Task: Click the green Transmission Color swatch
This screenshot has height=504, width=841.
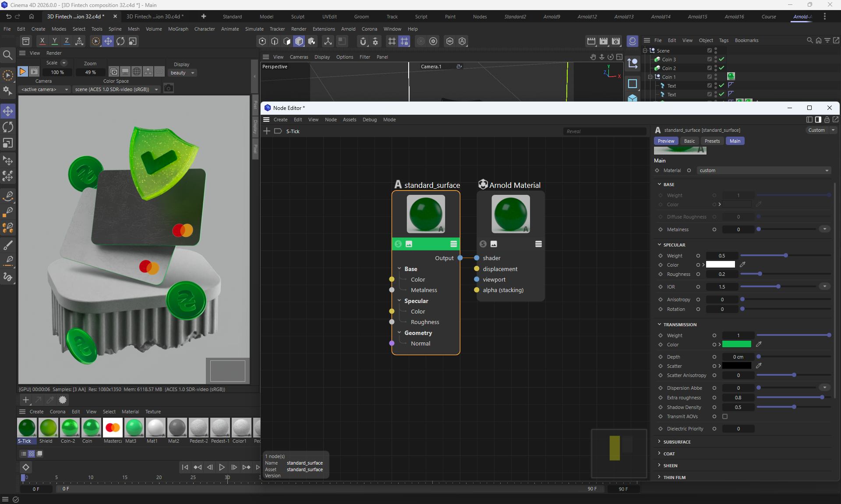Action: click(x=736, y=345)
